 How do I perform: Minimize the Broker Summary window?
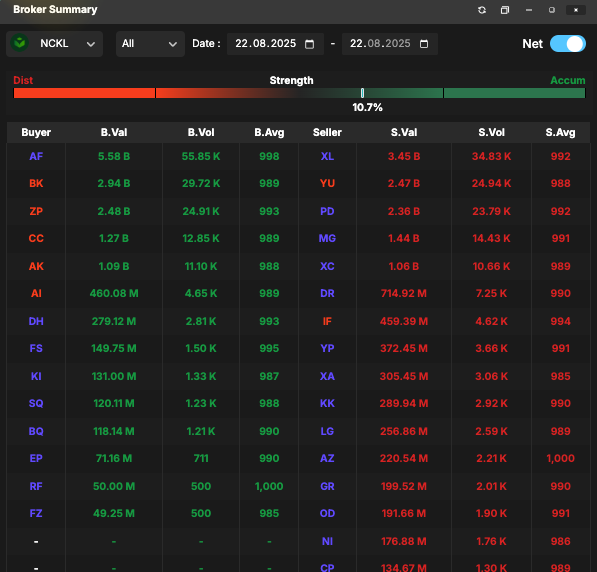529,10
